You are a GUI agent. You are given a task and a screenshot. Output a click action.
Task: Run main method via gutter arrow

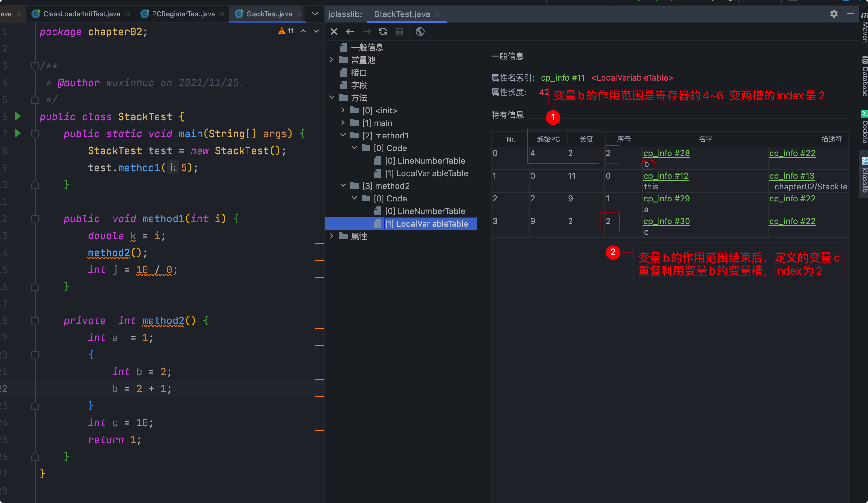coord(18,133)
